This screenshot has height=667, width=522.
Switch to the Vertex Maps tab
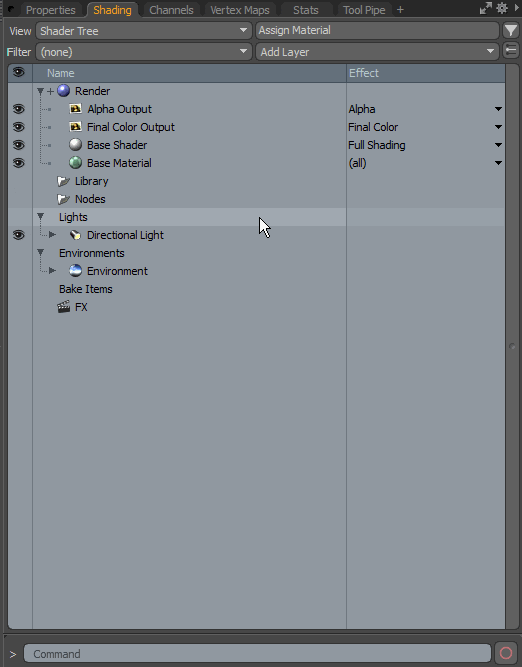click(x=240, y=10)
